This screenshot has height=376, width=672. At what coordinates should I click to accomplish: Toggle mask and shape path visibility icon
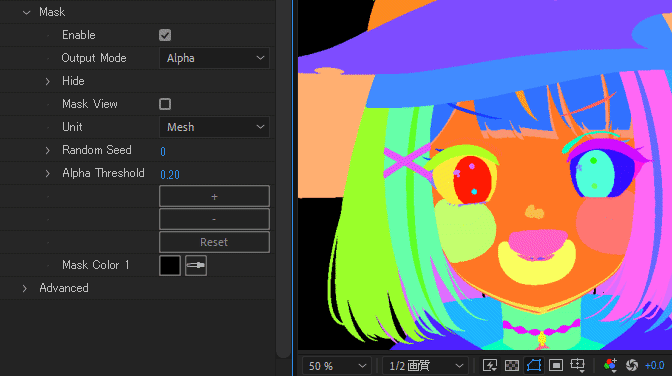pos(534,365)
